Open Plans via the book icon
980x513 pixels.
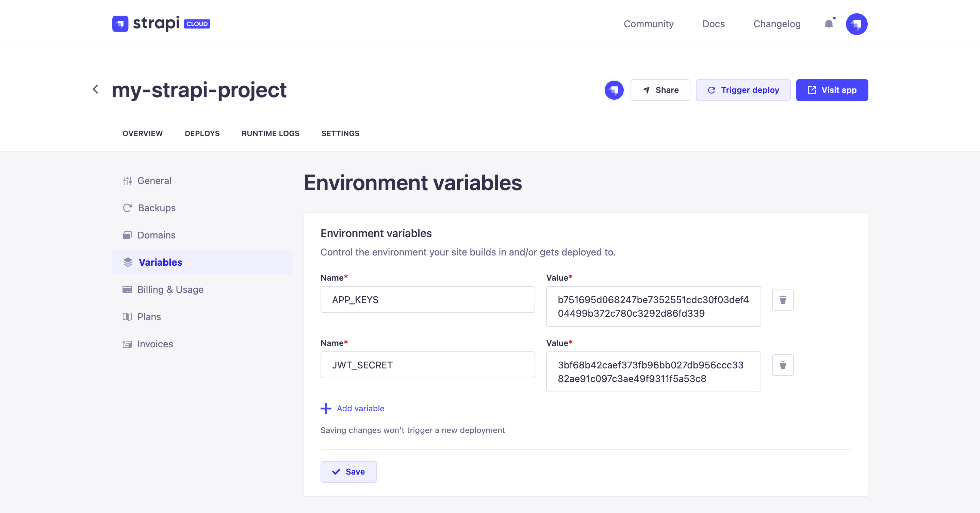point(128,316)
